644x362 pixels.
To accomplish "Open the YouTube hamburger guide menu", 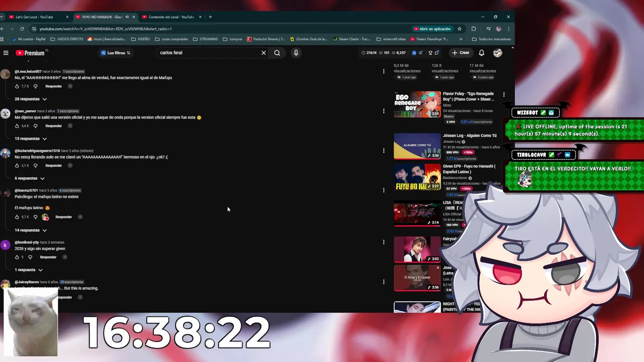I will coord(6,53).
